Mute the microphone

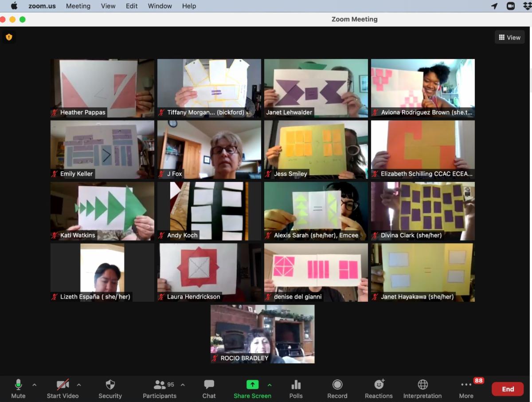pyautogui.click(x=18, y=389)
